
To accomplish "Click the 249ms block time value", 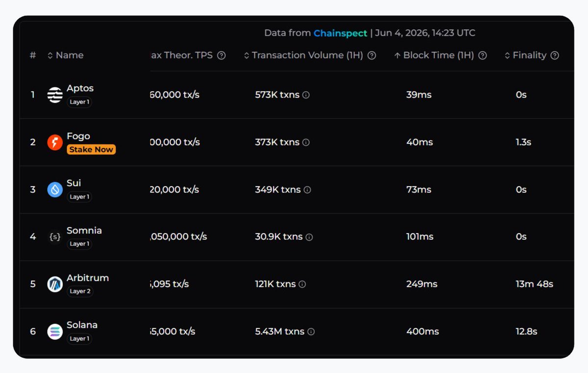I will coord(422,284).
